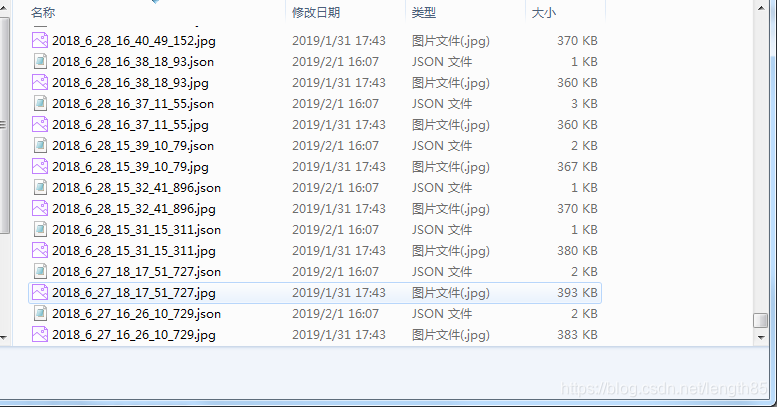Click modified date of 2018_6_27_16_26_10_729.json
Screen dimensions: 777x407
(335, 313)
